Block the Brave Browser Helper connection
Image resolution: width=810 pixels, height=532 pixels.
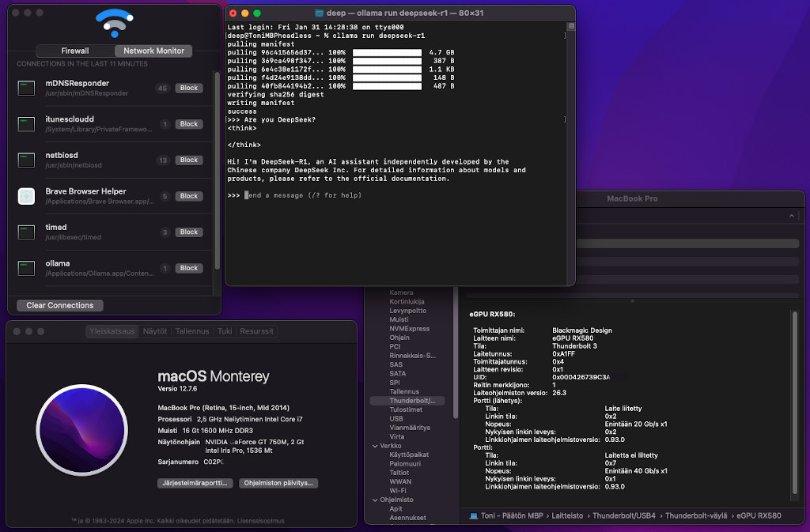coord(188,196)
